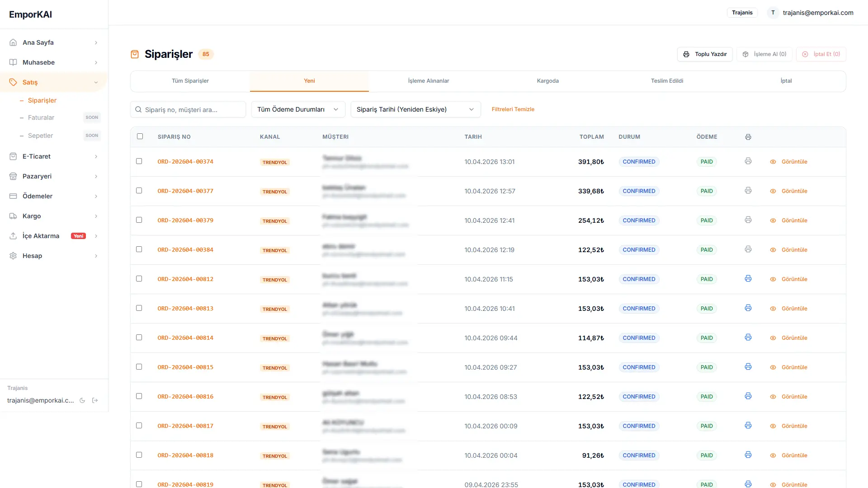
Task: Click the Satış tag icon
Action: tap(13, 82)
